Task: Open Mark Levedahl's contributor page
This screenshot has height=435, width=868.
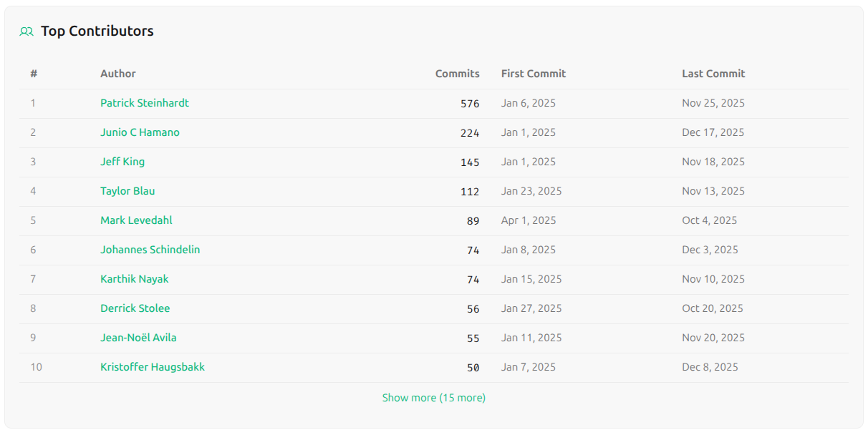Action: click(x=135, y=220)
